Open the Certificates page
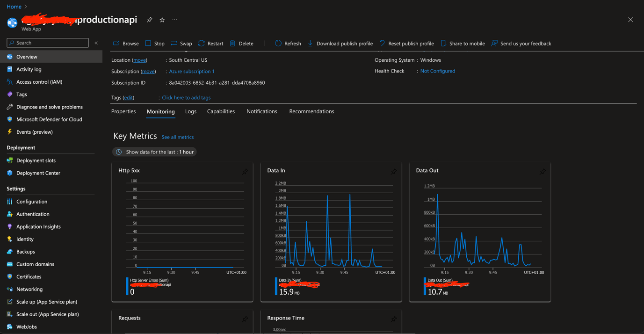 pyautogui.click(x=29, y=277)
